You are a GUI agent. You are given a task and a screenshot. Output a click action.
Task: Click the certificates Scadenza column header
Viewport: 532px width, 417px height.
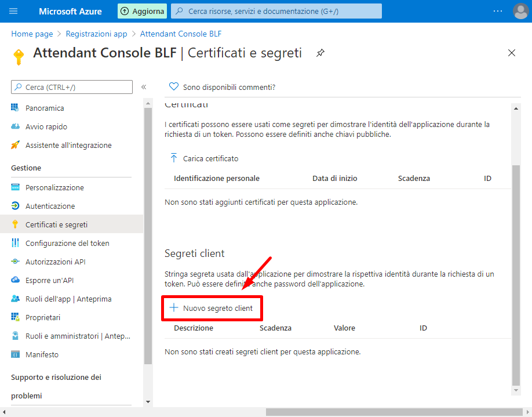(x=414, y=178)
